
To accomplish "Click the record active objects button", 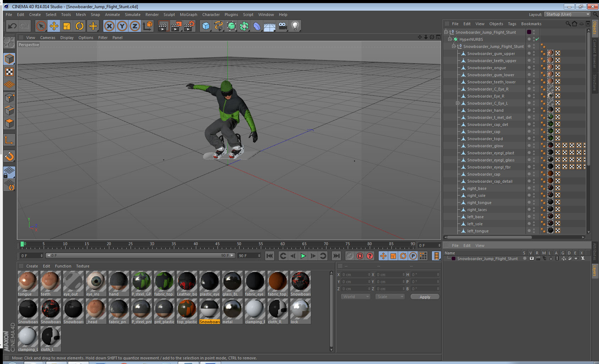I will (350, 256).
